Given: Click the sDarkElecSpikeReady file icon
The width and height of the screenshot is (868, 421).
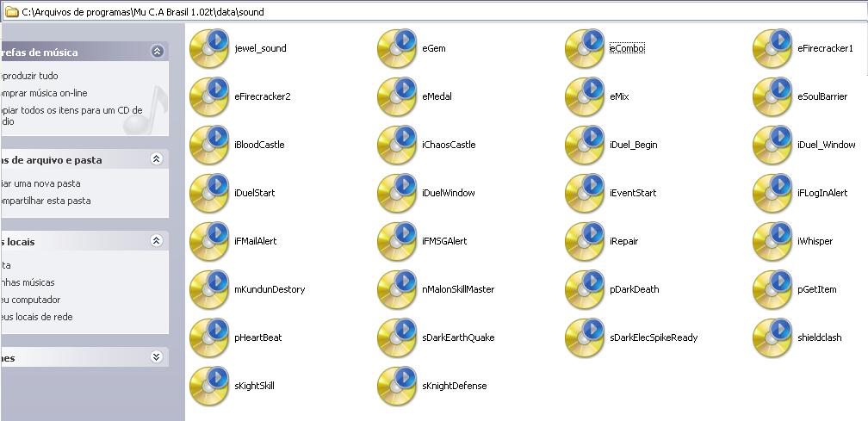Looking at the screenshot, I should [584, 337].
